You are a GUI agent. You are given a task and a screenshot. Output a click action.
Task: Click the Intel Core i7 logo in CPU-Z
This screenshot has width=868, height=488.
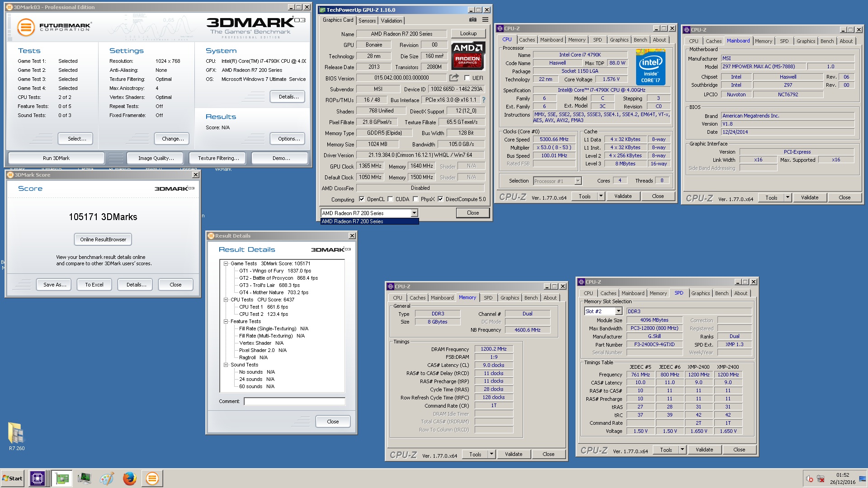[x=651, y=67]
